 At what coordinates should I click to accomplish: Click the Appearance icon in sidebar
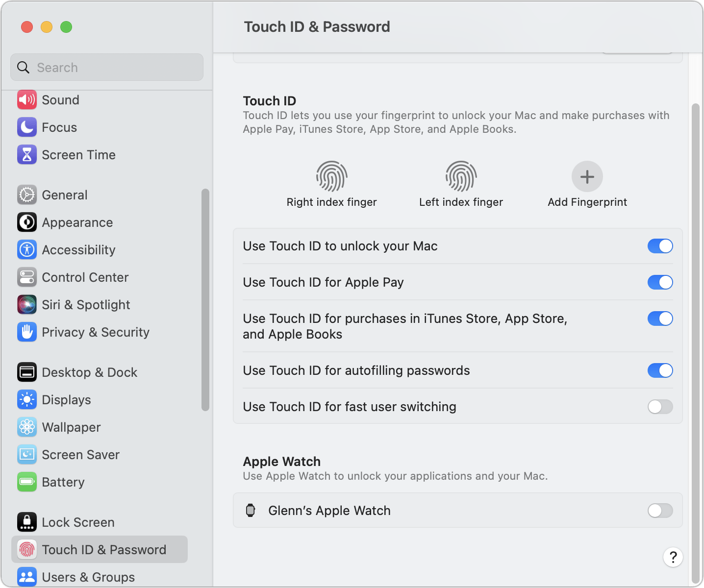(26, 222)
